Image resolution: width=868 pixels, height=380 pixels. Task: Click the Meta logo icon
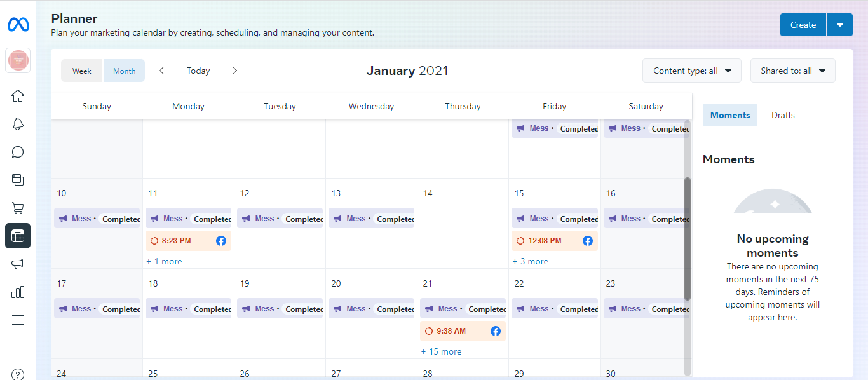tap(18, 25)
